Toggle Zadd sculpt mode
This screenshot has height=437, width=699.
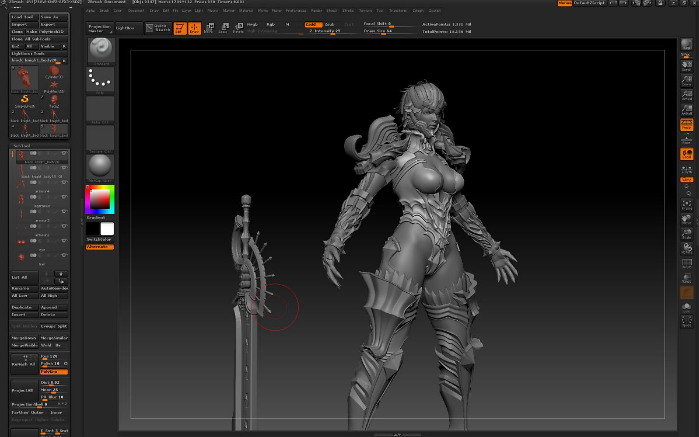[313, 25]
